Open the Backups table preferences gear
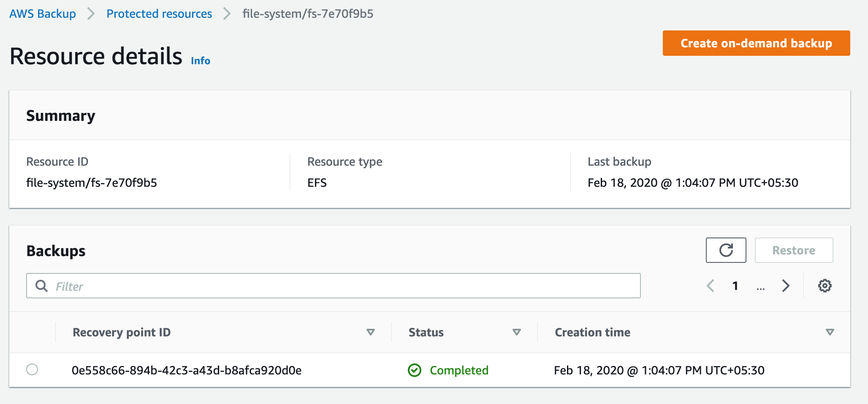The image size is (868, 404). pos(824,286)
